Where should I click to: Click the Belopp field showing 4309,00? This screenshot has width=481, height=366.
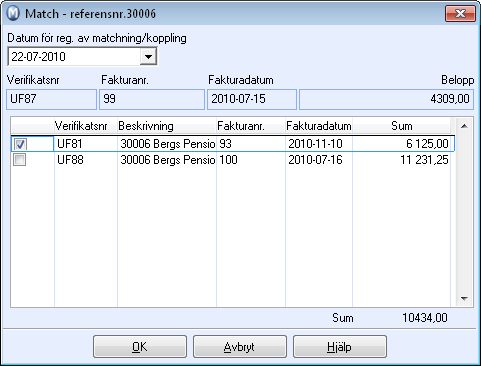pos(386,99)
